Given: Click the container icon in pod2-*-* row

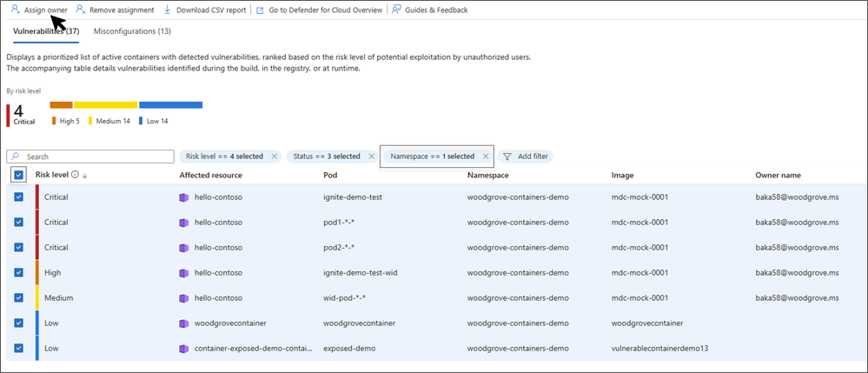Looking at the screenshot, I should click(x=184, y=247).
